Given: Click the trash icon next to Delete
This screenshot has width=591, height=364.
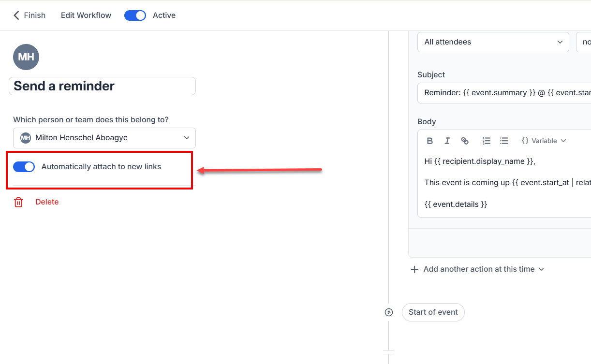Looking at the screenshot, I should coord(18,202).
